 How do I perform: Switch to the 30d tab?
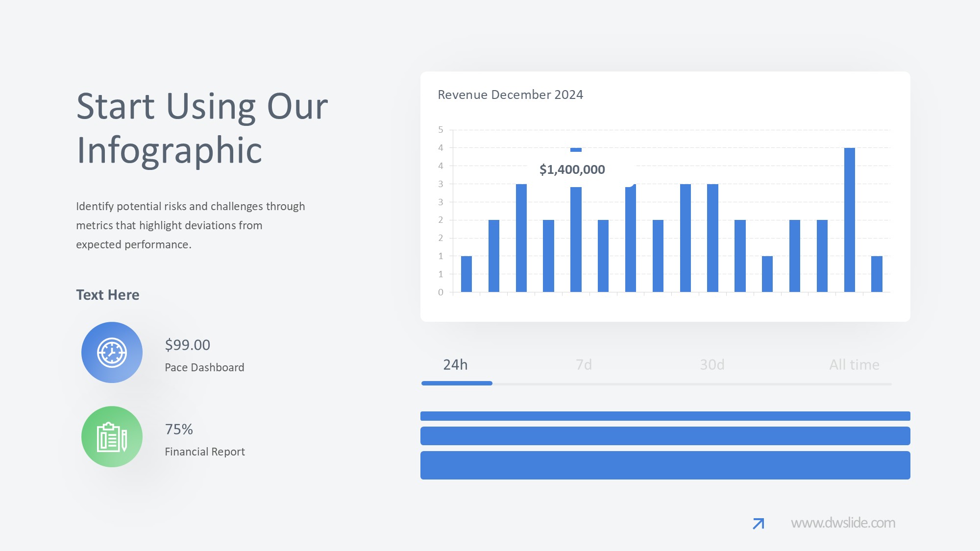[712, 365]
